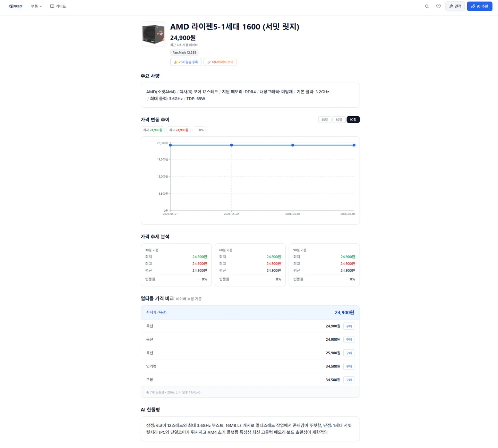The width and height of the screenshot is (498, 448).
Task: Click the product title AMD 라이젠5-1세대 1600
Action: click(x=234, y=27)
